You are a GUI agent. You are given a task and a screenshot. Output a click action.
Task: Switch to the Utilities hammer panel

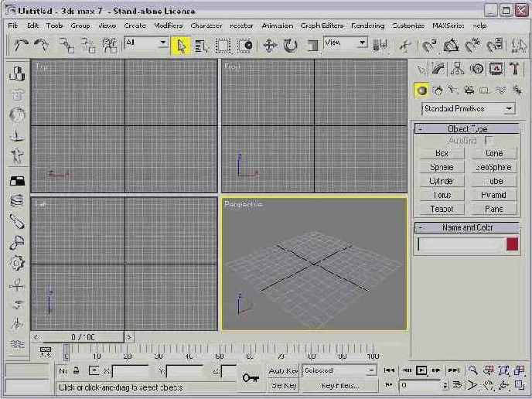(514, 70)
